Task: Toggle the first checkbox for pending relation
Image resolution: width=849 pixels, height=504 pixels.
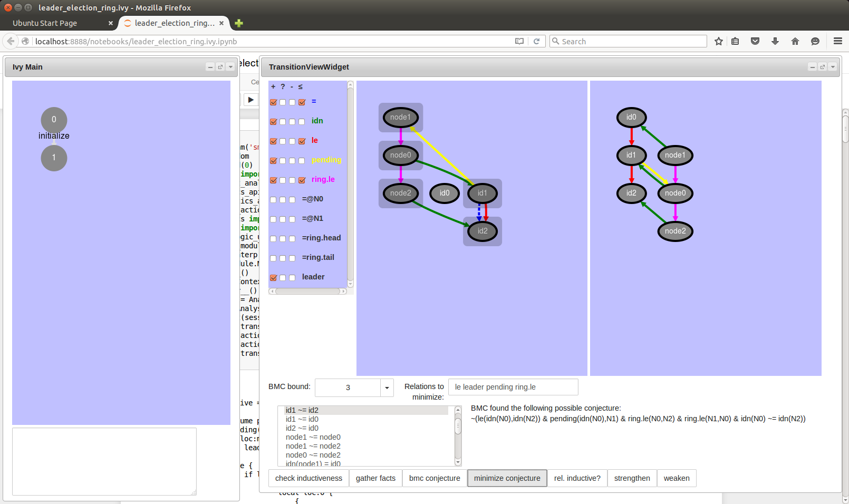Action: pos(273,161)
